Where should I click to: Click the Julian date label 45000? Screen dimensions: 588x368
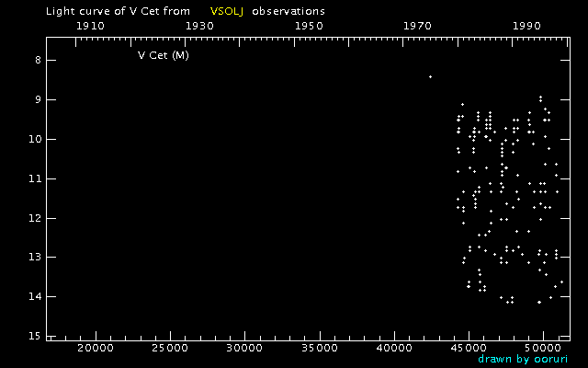pyautogui.click(x=469, y=348)
